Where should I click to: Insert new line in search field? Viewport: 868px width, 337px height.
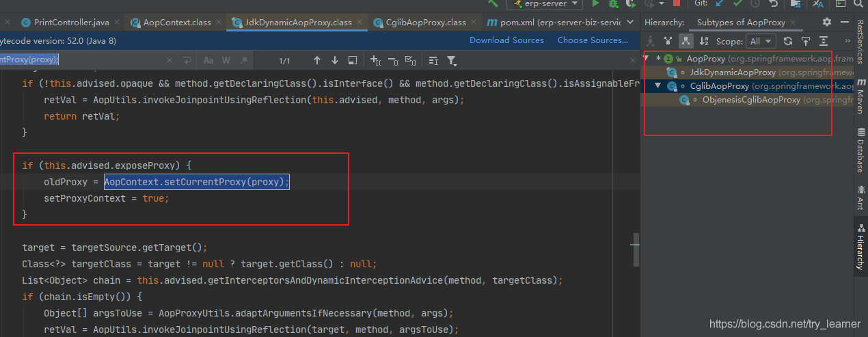pyautogui.click(x=187, y=60)
